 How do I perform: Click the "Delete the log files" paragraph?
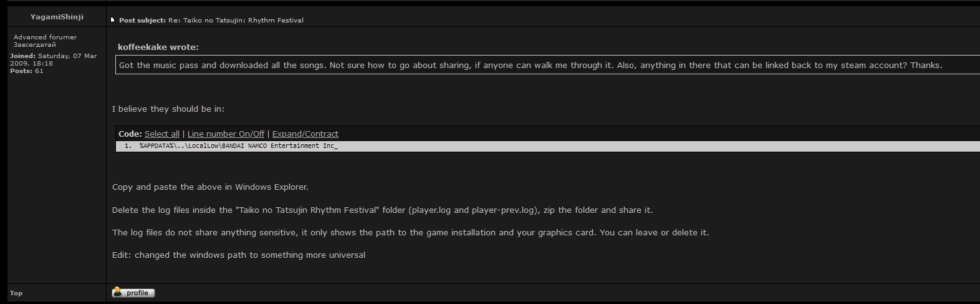(382, 210)
